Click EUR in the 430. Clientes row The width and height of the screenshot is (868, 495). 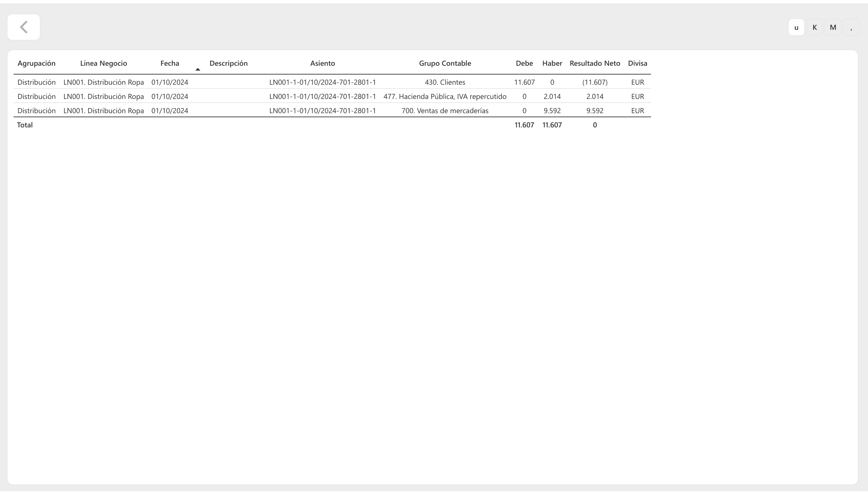point(637,82)
